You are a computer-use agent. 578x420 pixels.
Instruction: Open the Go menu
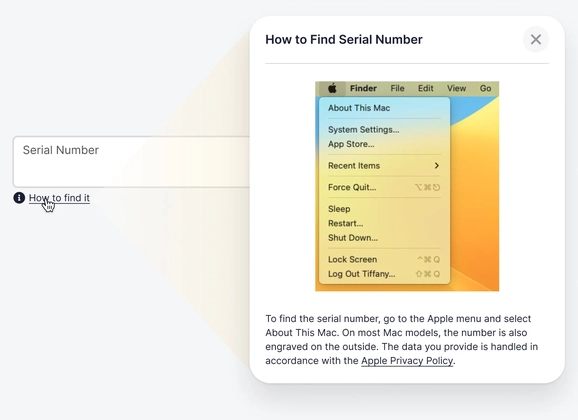tap(485, 88)
